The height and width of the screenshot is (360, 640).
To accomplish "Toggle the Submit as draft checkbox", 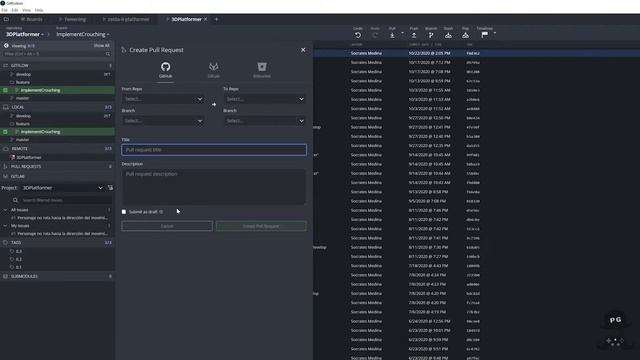I will coord(124,212).
